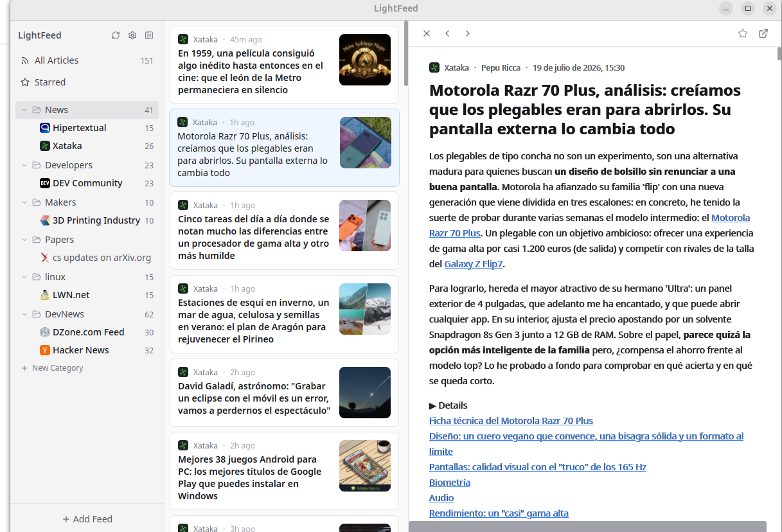Toggle the sidebar layout icon
This screenshot has height=532, width=782.
[x=149, y=35]
